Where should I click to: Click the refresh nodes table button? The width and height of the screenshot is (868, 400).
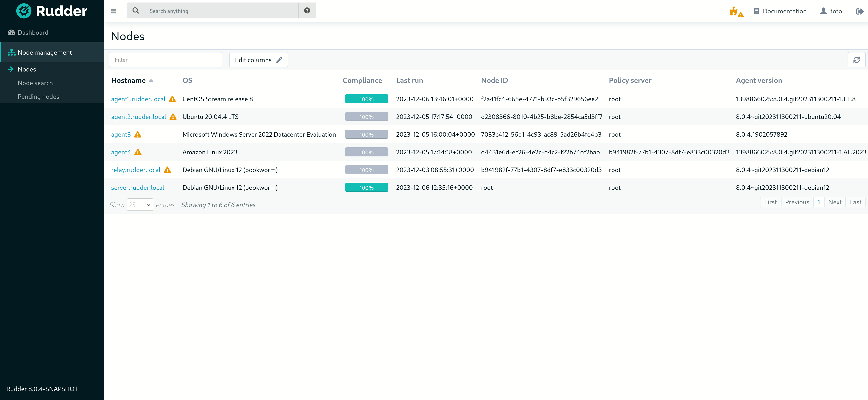(x=856, y=60)
